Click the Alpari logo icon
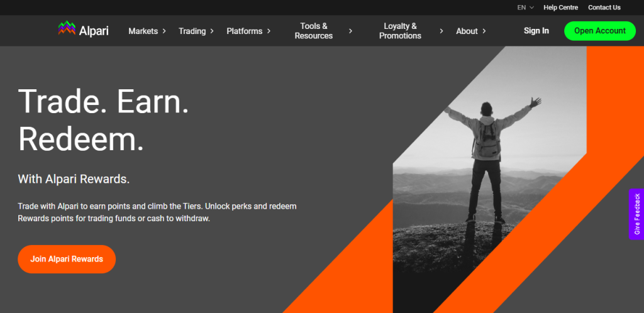 click(x=67, y=30)
